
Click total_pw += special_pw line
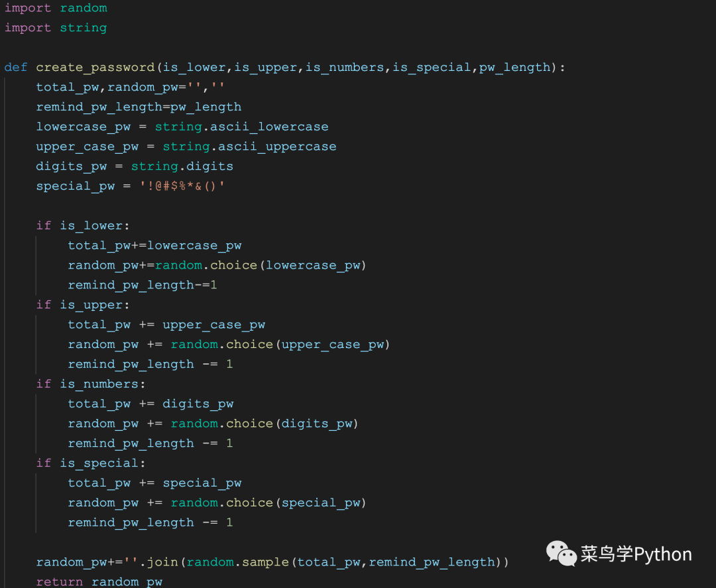[x=154, y=483]
